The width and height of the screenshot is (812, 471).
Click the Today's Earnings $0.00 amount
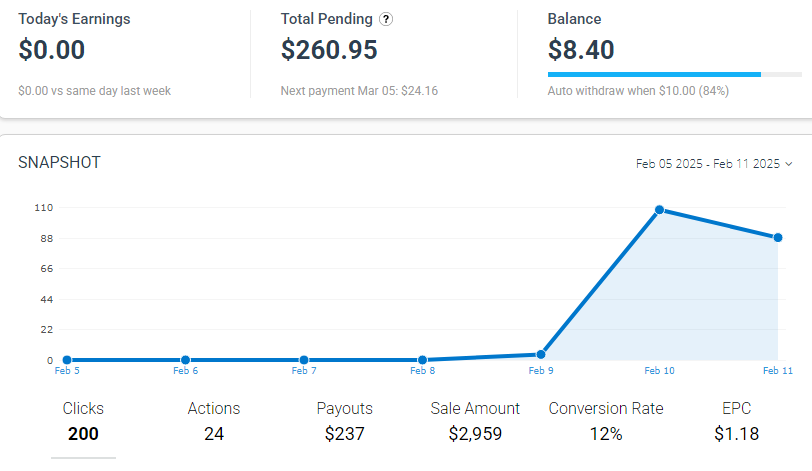[52, 50]
